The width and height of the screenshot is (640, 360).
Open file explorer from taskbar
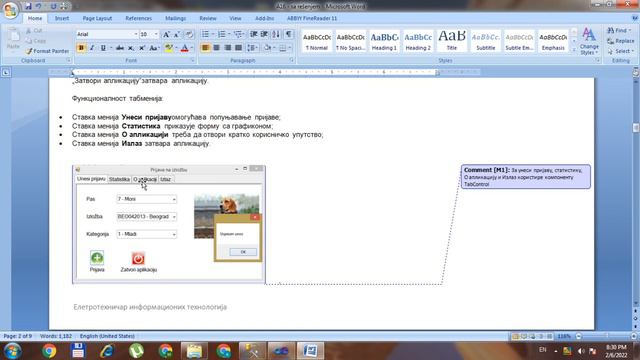pos(194,351)
